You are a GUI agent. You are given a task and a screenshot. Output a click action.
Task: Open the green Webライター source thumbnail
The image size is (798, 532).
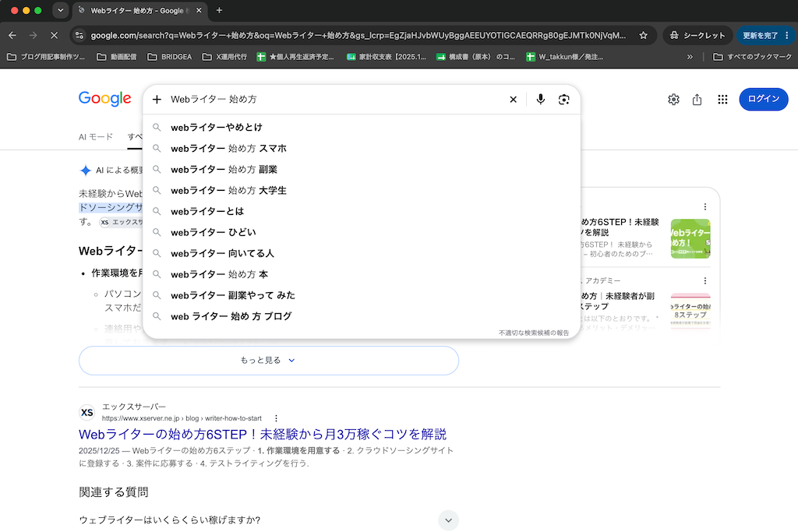click(x=690, y=238)
